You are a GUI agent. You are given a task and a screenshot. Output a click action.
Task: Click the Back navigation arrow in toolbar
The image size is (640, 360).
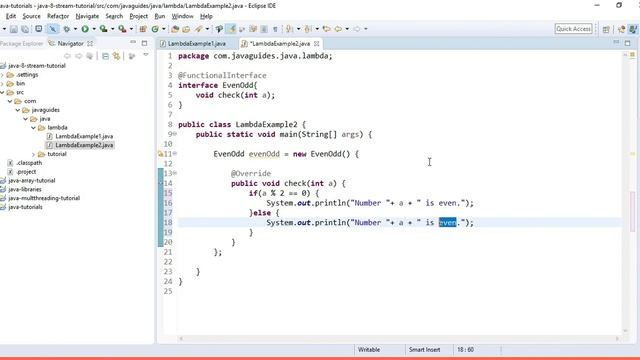point(338,29)
